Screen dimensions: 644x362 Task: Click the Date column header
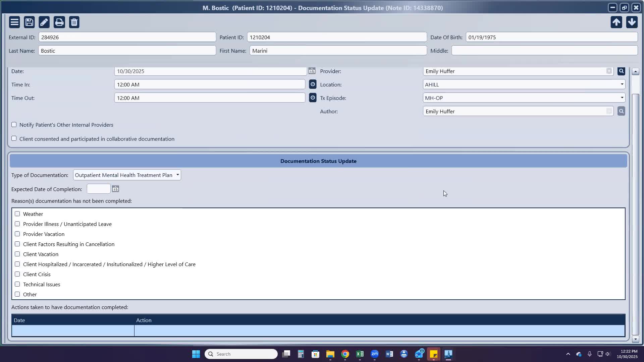[73, 320]
